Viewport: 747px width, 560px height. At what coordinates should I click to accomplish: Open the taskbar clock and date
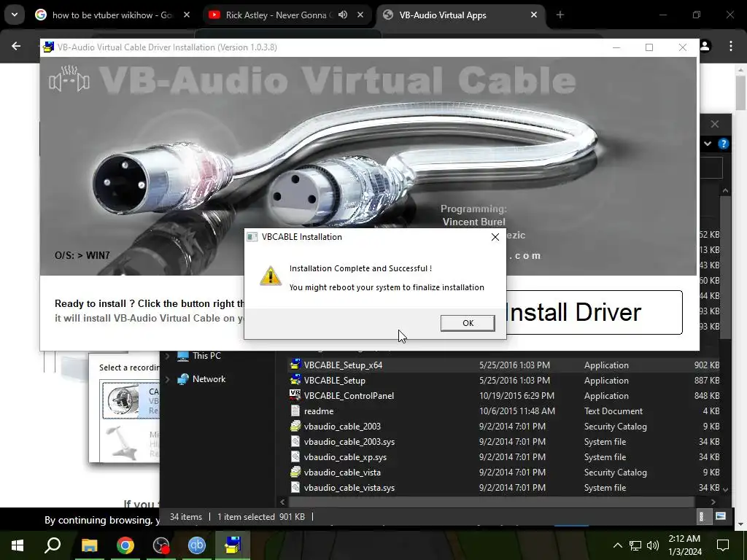(684, 545)
